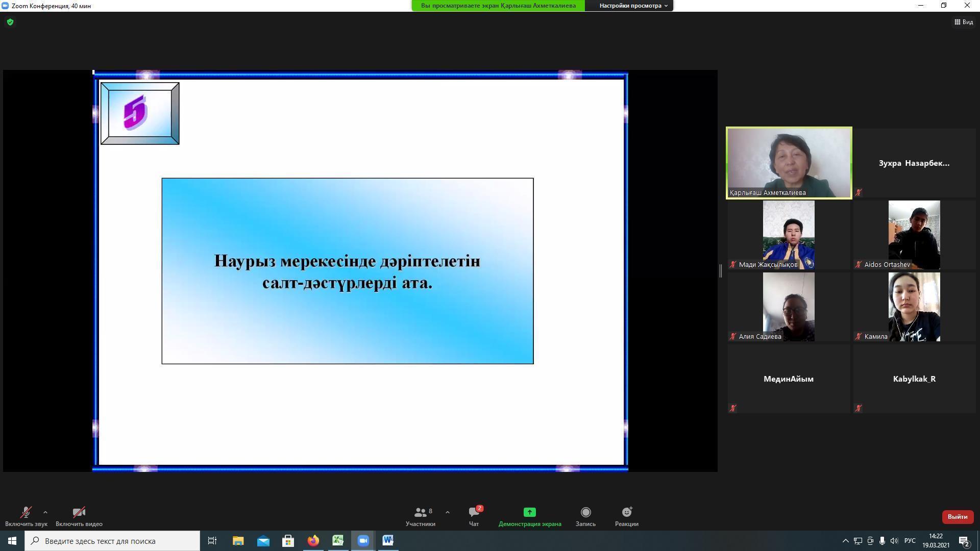Turn on camera with Включить видео
The image size is (980, 551).
tap(79, 512)
